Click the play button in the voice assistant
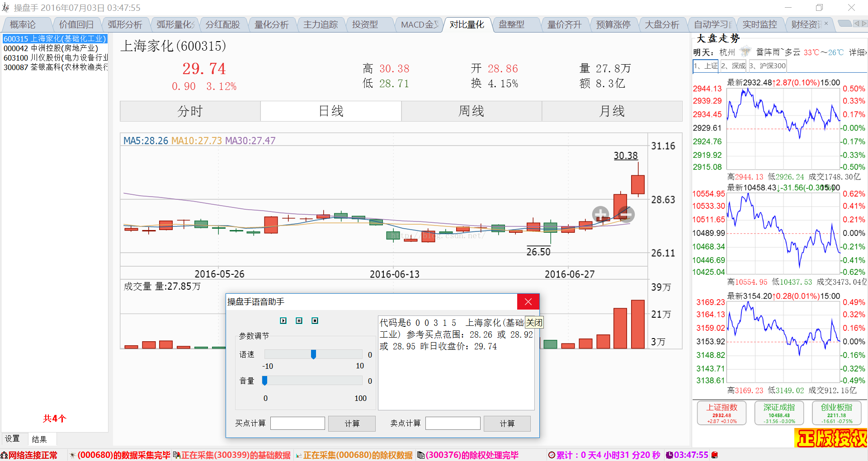Viewport: 868px width, 461px height. (283, 320)
